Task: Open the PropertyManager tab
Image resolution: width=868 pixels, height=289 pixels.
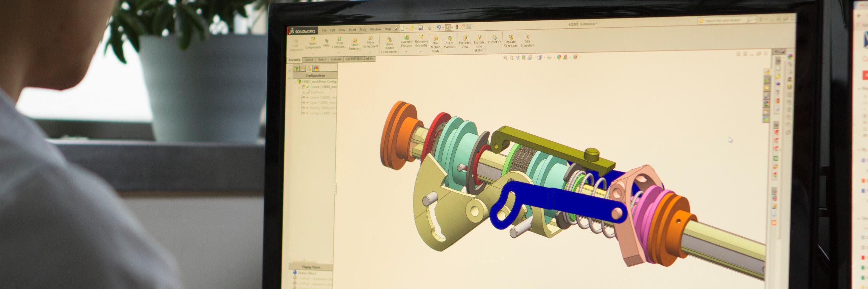Action: [303, 69]
